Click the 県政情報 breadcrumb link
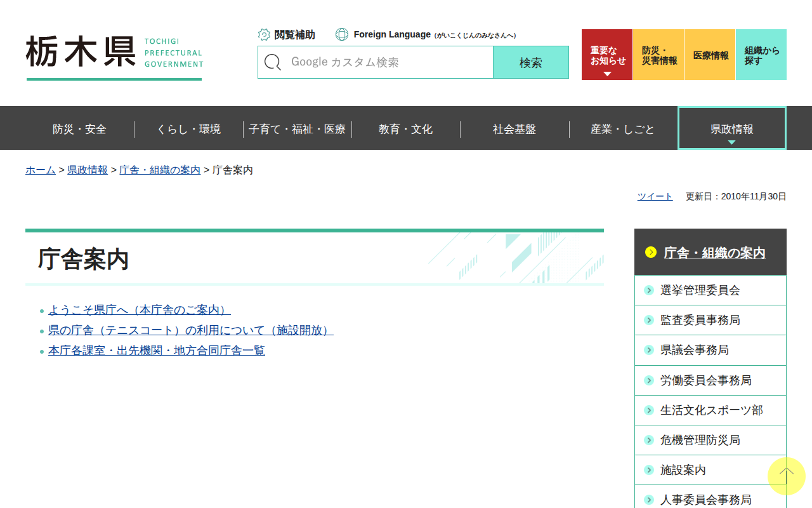This screenshot has width=812, height=508. 88,170
